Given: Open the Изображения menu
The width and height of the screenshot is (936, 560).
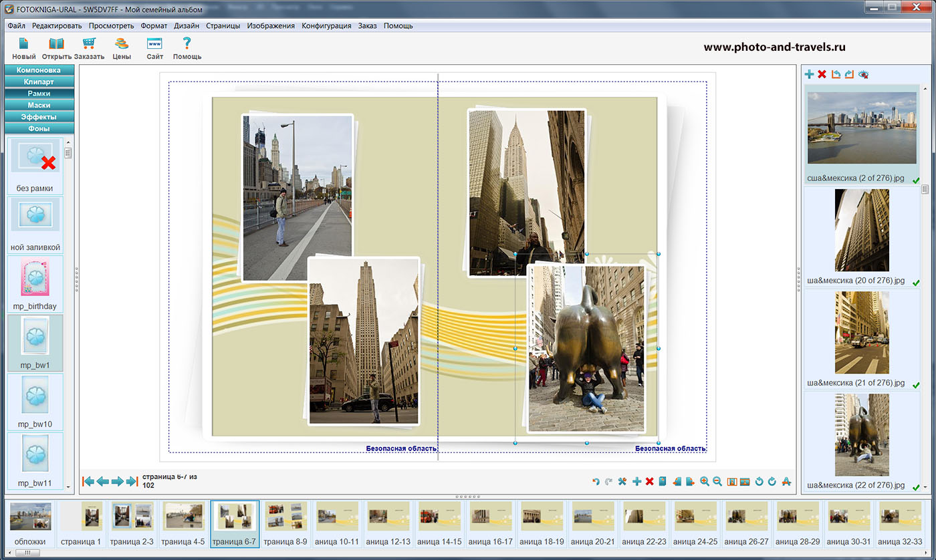Looking at the screenshot, I should [270, 26].
